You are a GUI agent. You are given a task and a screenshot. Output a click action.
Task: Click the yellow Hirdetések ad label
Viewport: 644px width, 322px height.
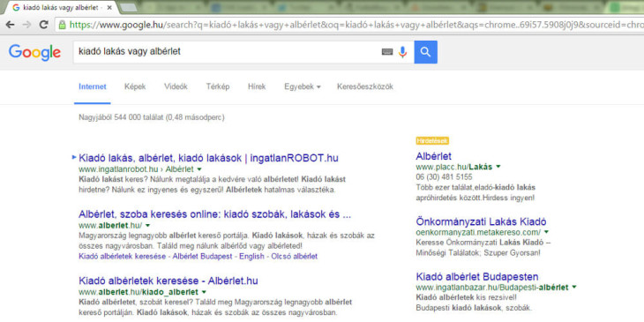click(432, 141)
